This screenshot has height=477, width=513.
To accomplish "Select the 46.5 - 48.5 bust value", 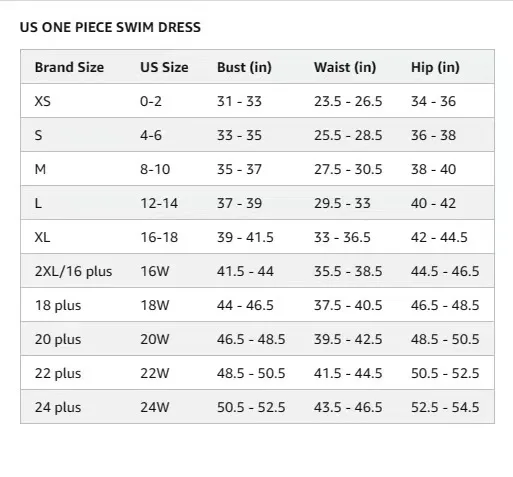I will point(251,339).
